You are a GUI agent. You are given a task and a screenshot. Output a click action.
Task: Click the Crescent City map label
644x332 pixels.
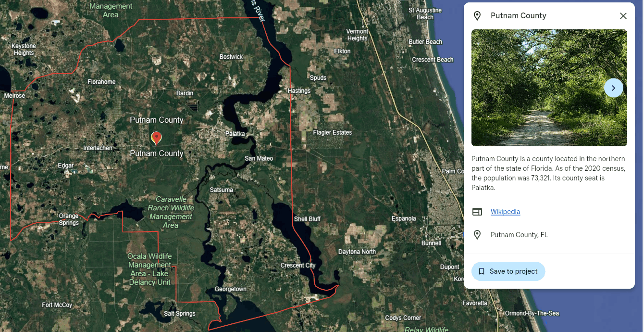[x=298, y=265]
